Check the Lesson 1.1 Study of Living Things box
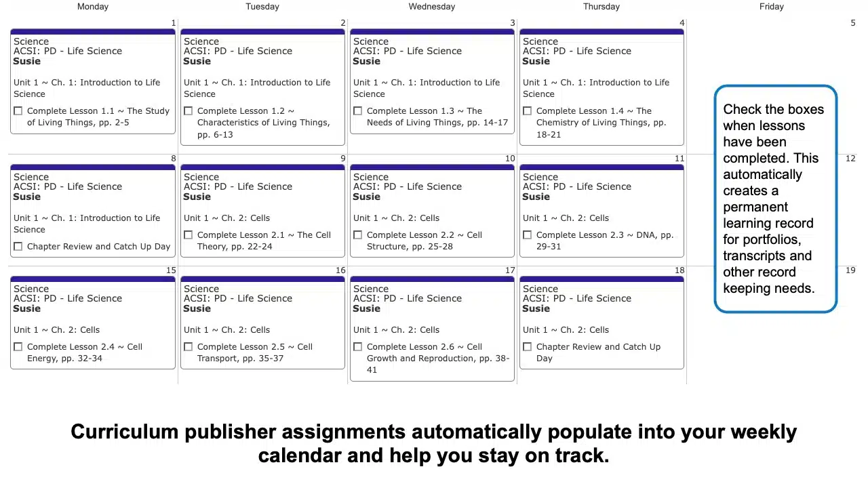The width and height of the screenshot is (868, 488). [x=18, y=111]
